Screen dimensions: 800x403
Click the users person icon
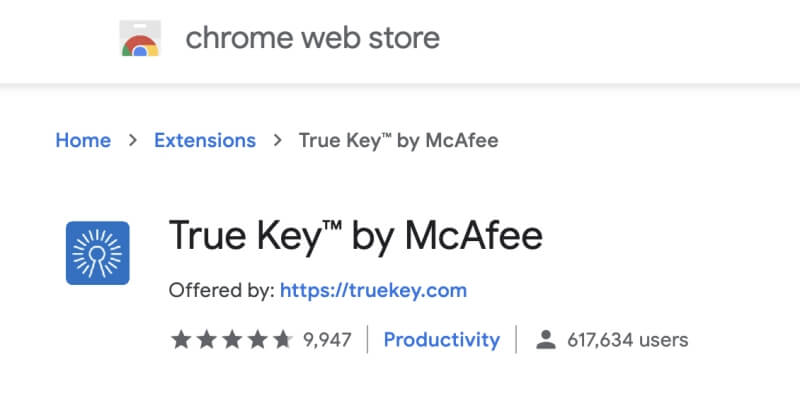pos(545,340)
